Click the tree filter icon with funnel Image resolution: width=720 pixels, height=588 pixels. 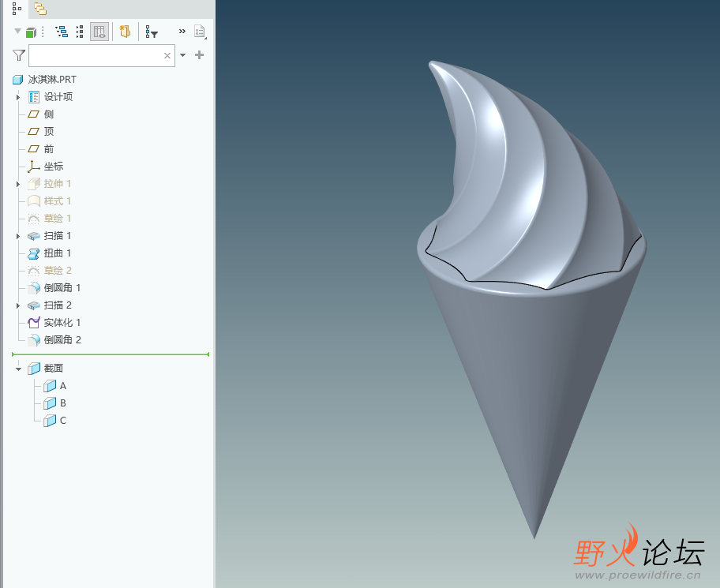pos(152,32)
